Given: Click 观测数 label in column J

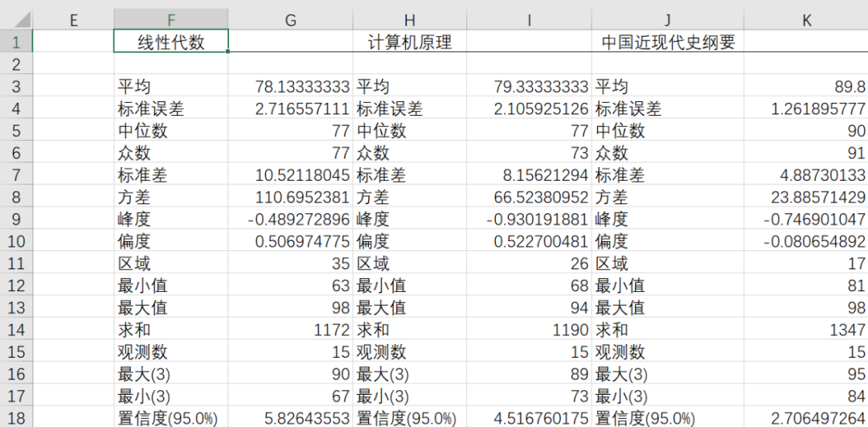Looking at the screenshot, I should tap(620, 352).
